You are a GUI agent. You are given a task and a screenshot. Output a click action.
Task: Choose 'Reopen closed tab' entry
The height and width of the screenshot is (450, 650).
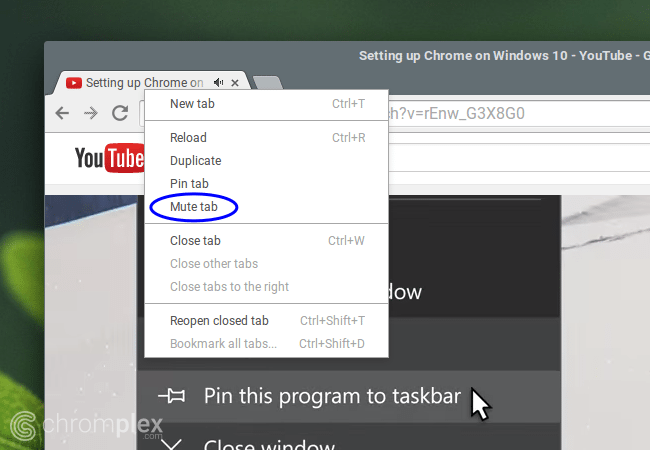(x=267, y=321)
